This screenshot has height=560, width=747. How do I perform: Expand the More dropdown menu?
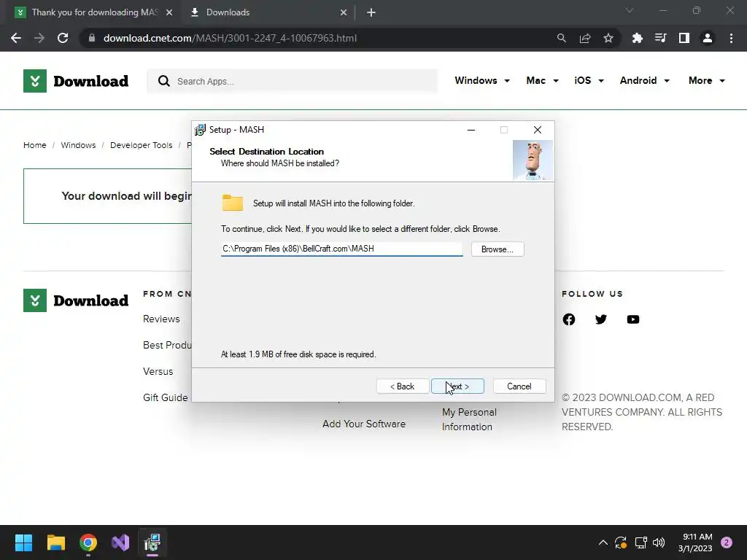[x=706, y=80]
